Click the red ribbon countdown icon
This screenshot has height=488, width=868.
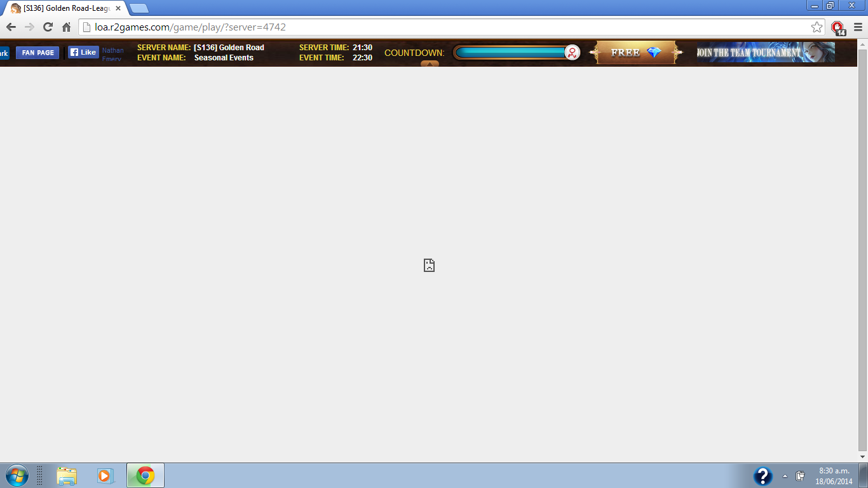pyautogui.click(x=572, y=53)
